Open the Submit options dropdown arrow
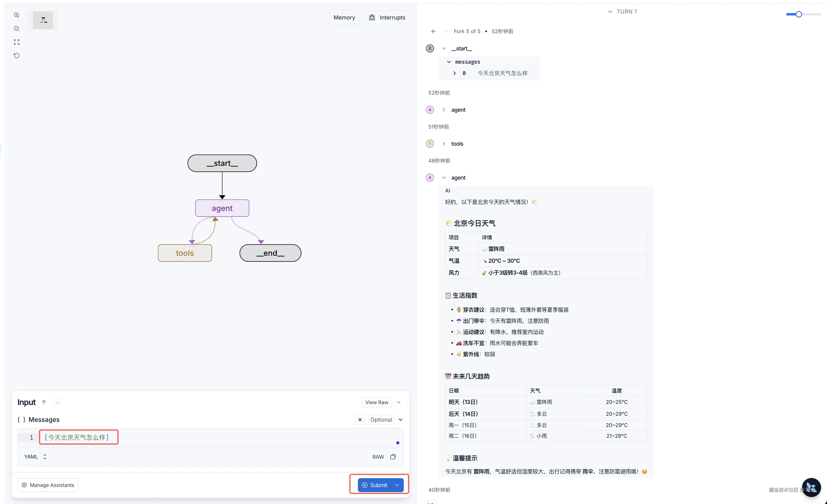Screen dimensions: 827x504 pyautogui.click(x=397, y=485)
